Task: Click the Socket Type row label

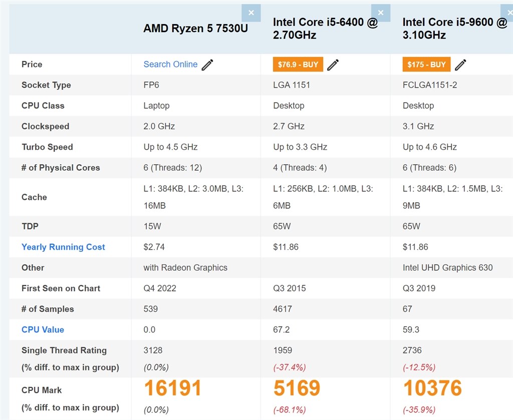Action: 46,85
